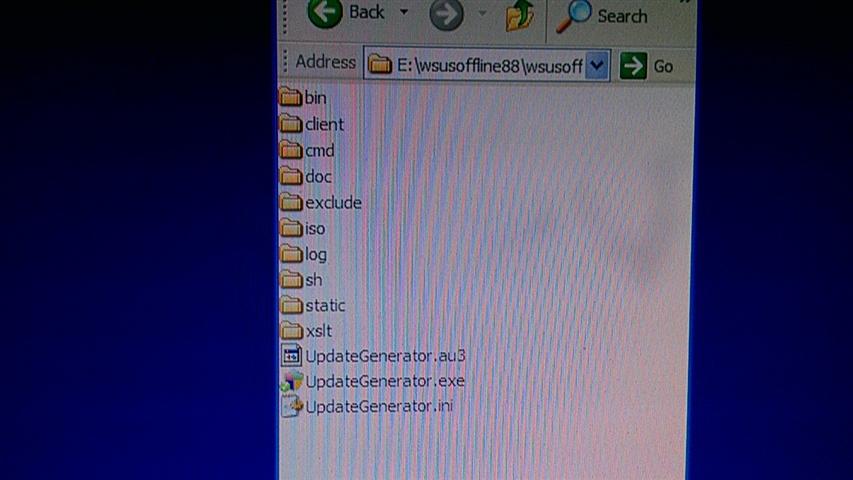The image size is (853, 480).
Task: Click the Address label
Action: pos(325,62)
